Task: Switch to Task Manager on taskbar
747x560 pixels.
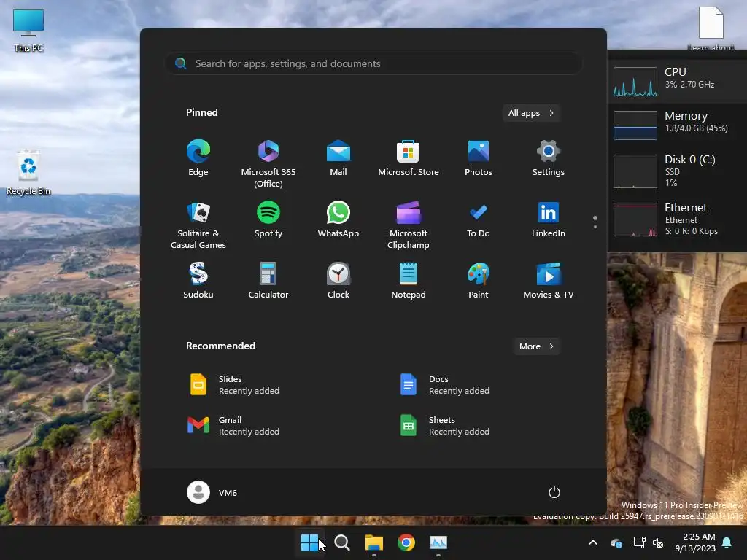Action: coord(438,542)
